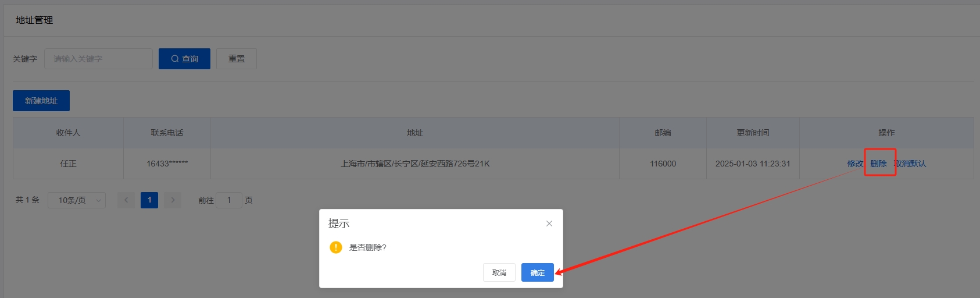Click the address cell 上海市/市辖区/长宁区/延安西路726号21K
The height and width of the screenshot is (298, 980).
coord(415,164)
